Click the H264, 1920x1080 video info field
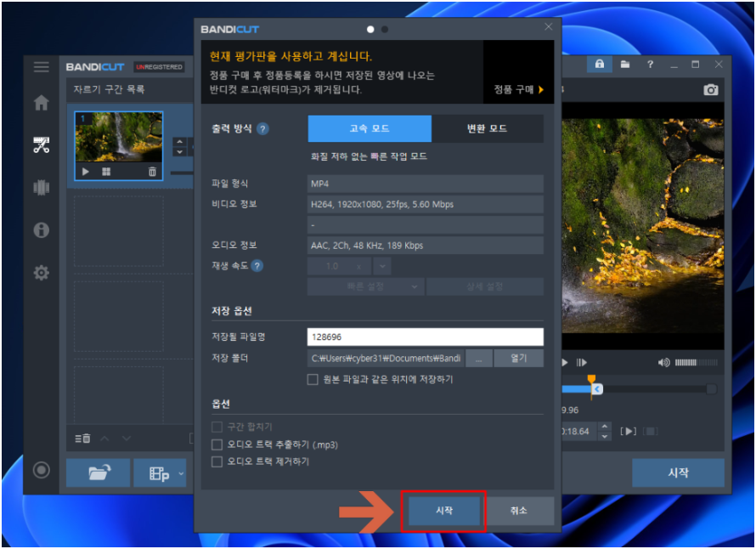756x549 pixels. (x=426, y=205)
